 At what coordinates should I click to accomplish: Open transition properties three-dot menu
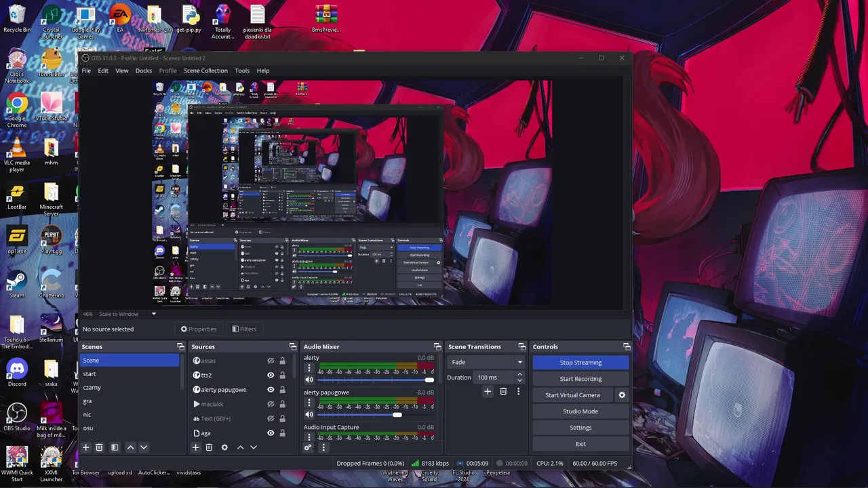pyautogui.click(x=518, y=391)
